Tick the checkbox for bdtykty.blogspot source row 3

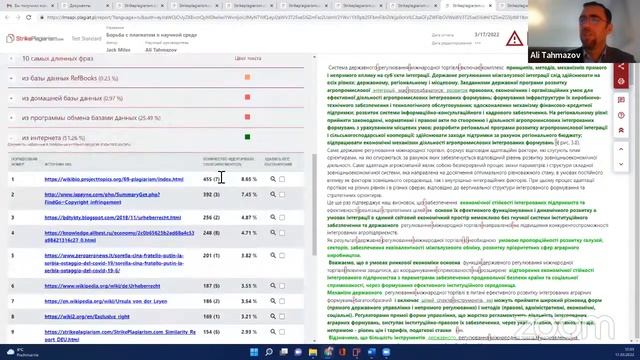coord(282,218)
